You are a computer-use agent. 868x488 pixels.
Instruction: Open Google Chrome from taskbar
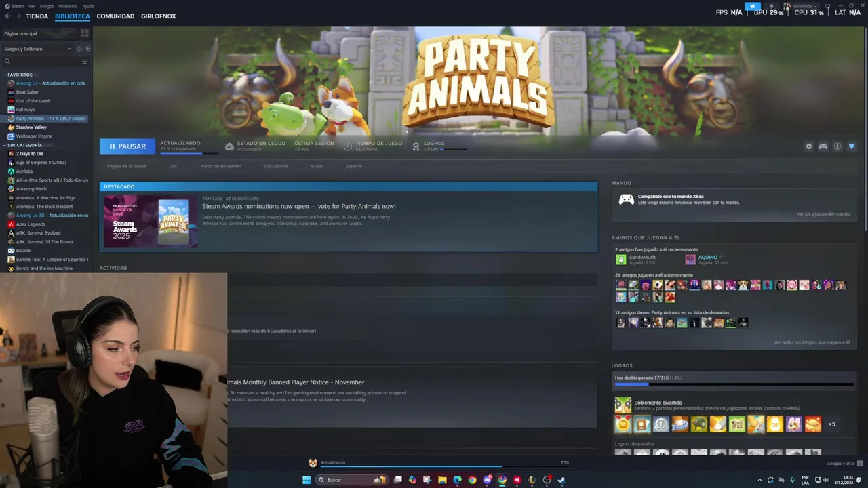pyautogui.click(x=472, y=480)
